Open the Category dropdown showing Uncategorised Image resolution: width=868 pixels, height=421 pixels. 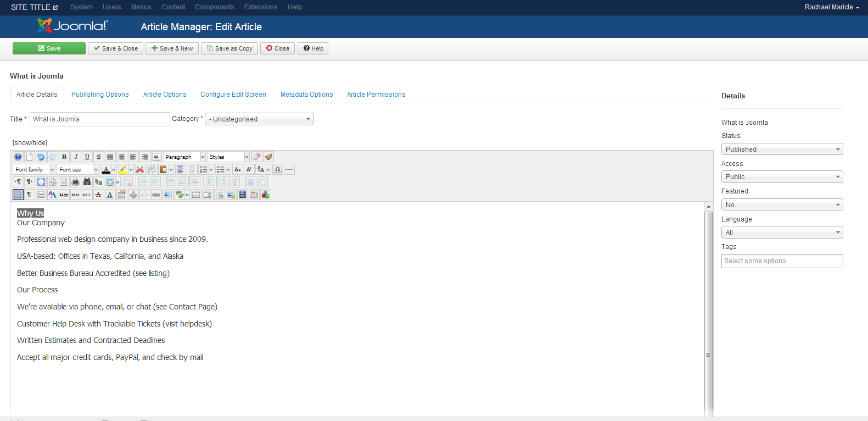pyautogui.click(x=259, y=119)
